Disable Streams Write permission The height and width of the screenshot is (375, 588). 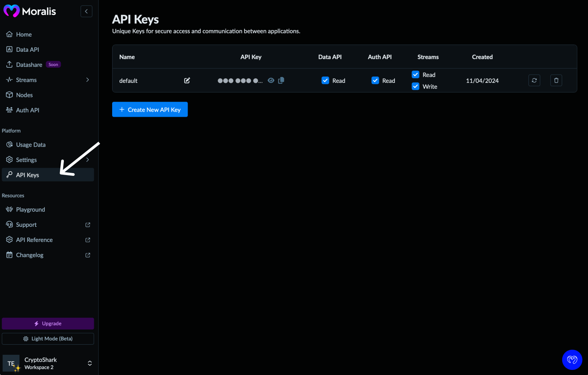(415, 86)
